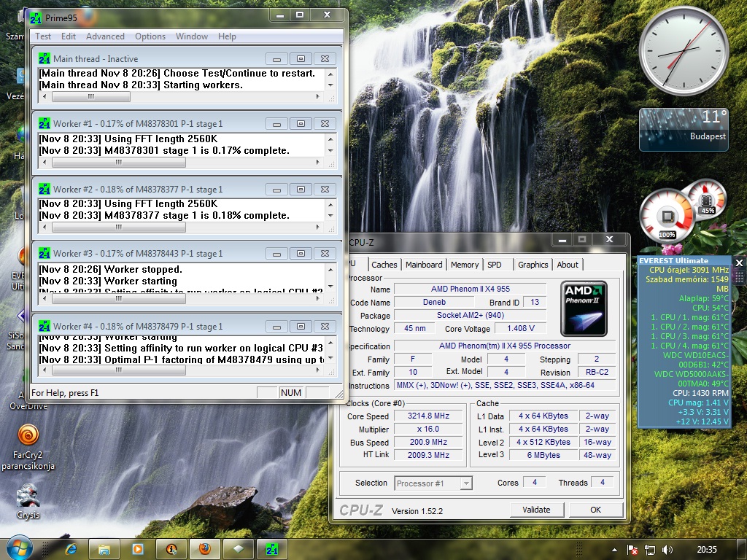
Task: Click the taskbar clock showing 20:35
Action: coord(707,550)
